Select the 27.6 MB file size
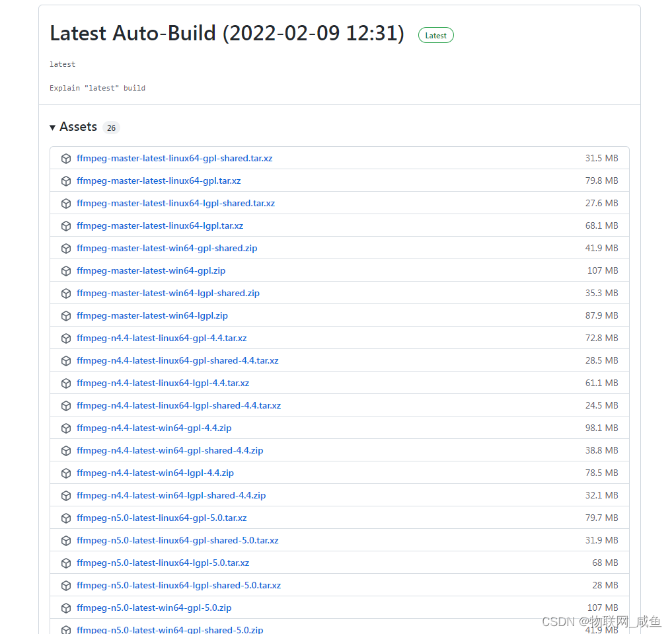The width and height of the screenshot is (672, 634). tap(602, 203)
